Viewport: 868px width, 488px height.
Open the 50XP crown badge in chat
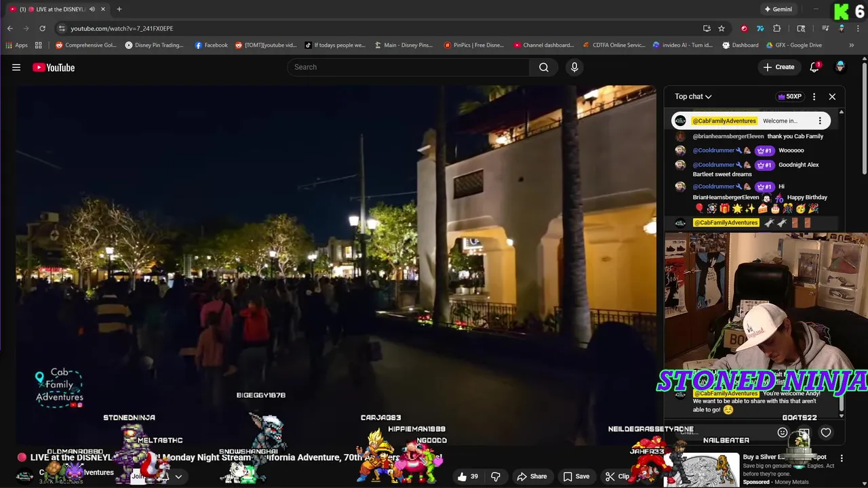(x=789, y=96)
